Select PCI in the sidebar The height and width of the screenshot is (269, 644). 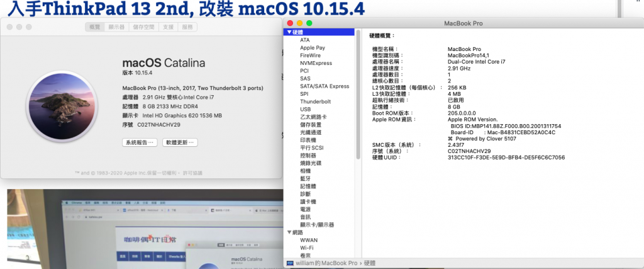point(304,71)
